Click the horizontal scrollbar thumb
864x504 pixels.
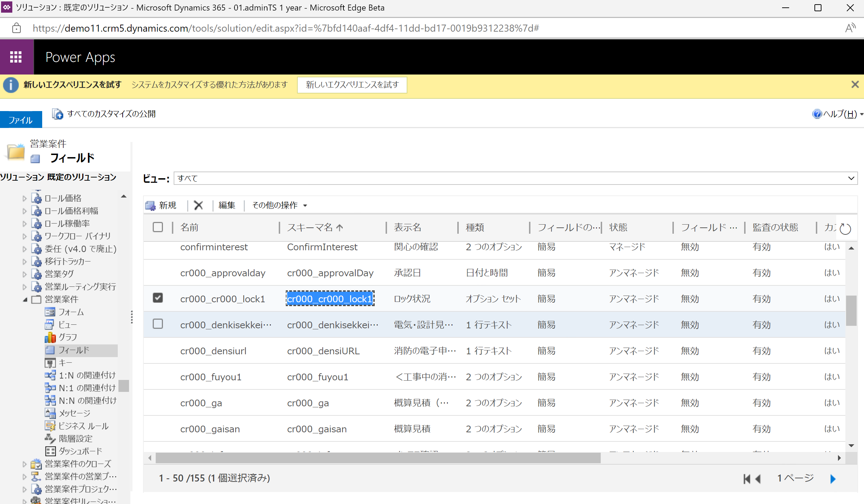click(378, 458)
